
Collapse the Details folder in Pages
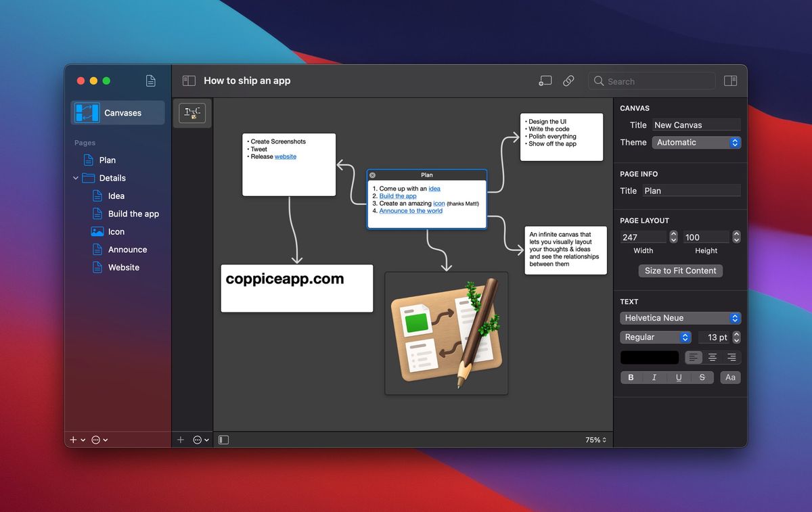(x=76, y=178)
